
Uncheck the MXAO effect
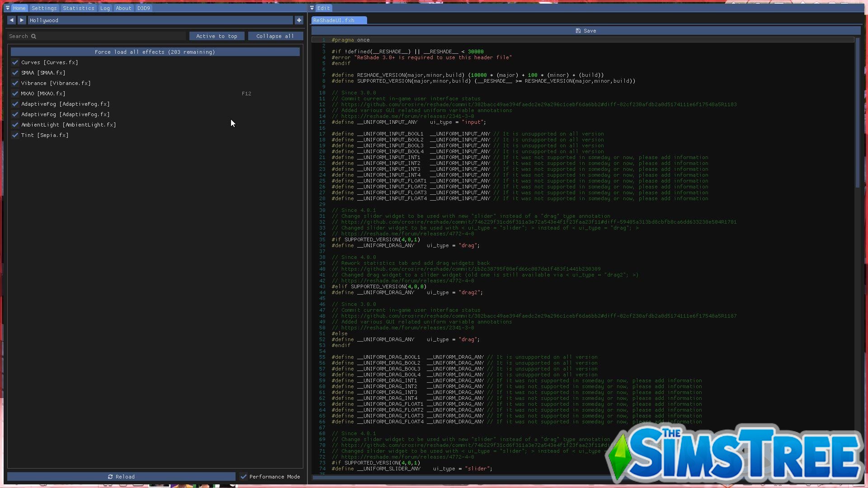click(x=15, y=94)
